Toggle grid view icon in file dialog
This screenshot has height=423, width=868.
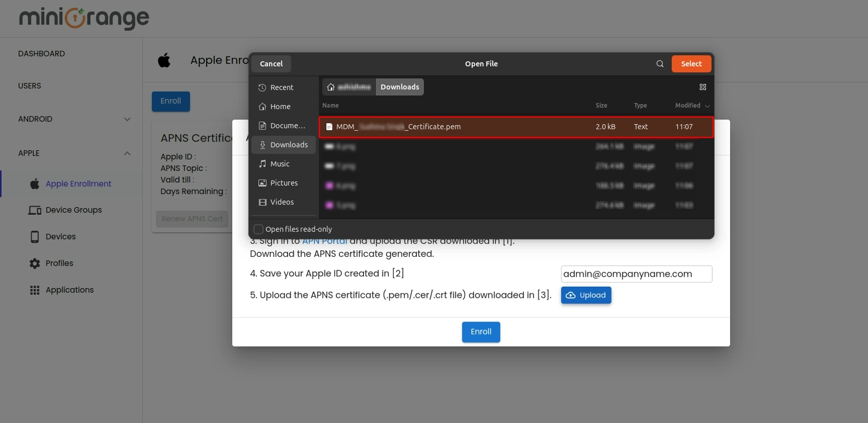(x=703, y=87)
